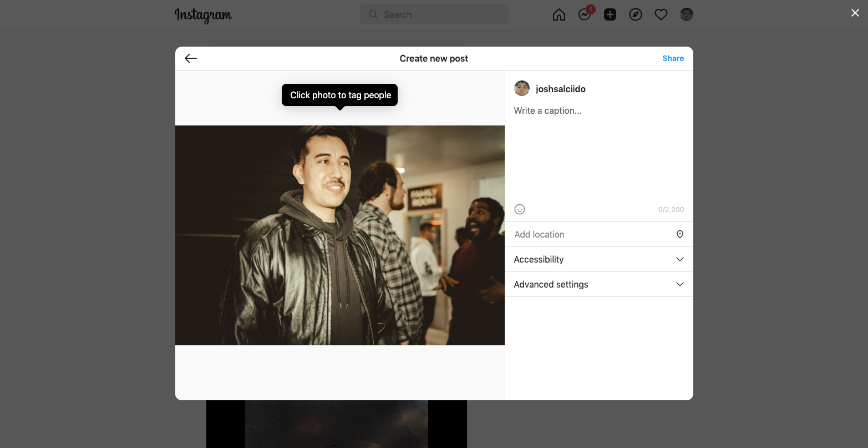Open profile avatar in top navigation
Viewport: 868px width, 448px height.
pyautogui.click(x=687, y=15)
